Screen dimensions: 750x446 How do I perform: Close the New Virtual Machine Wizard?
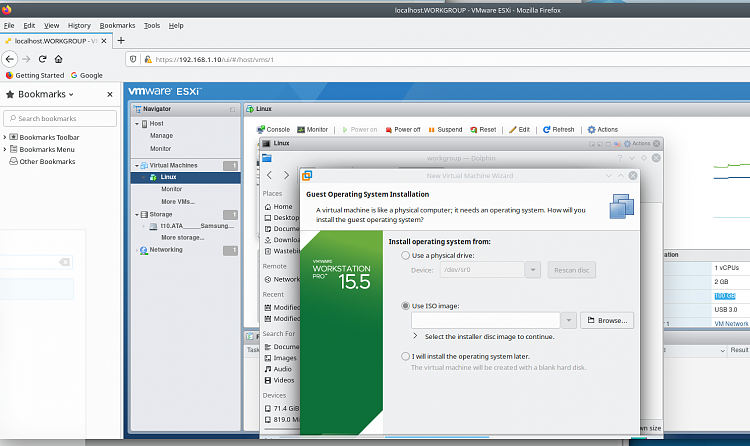tap(633, 176)
